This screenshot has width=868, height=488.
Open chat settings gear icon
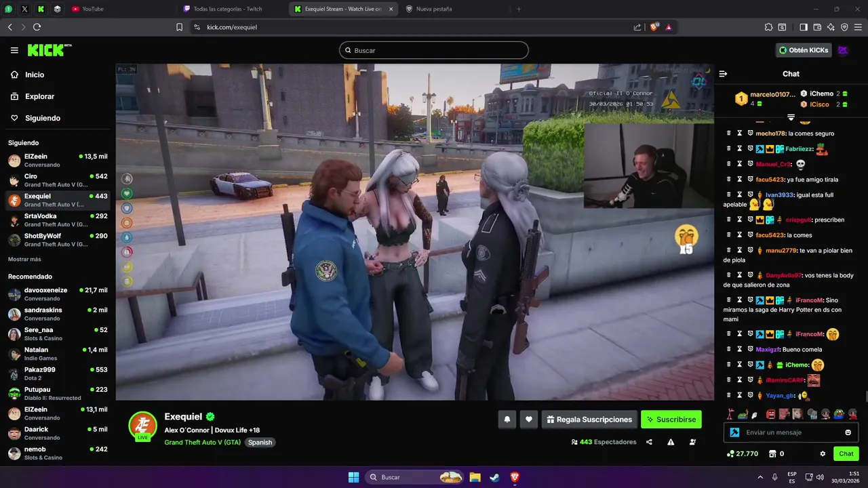pos(823,453)
